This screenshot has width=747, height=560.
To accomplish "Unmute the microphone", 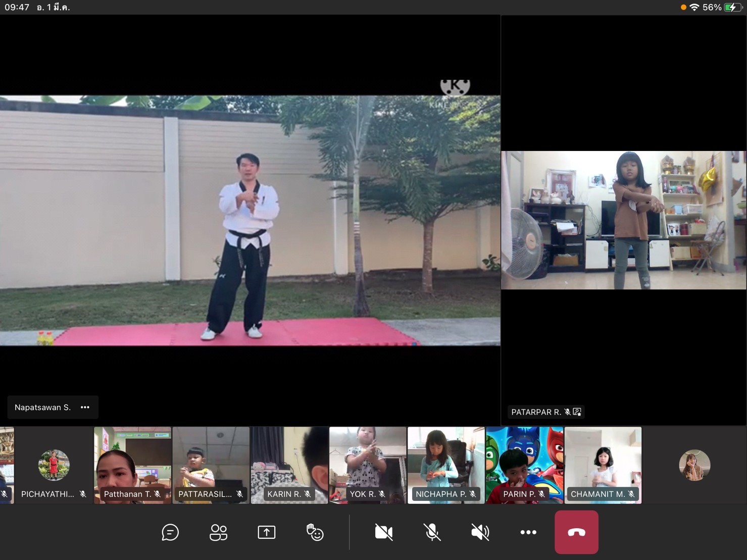I will 432,532.
